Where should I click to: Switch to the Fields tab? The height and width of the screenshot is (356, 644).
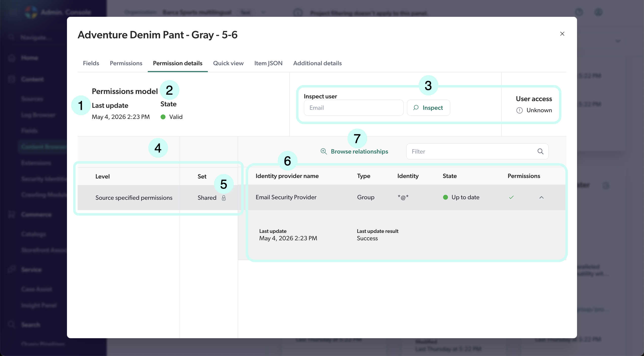pyautogui.click(x=91, y=63)
